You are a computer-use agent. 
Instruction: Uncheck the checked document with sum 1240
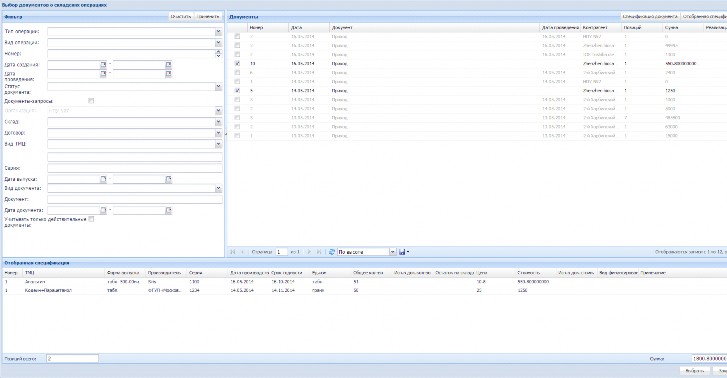click(x=237, y=90)
